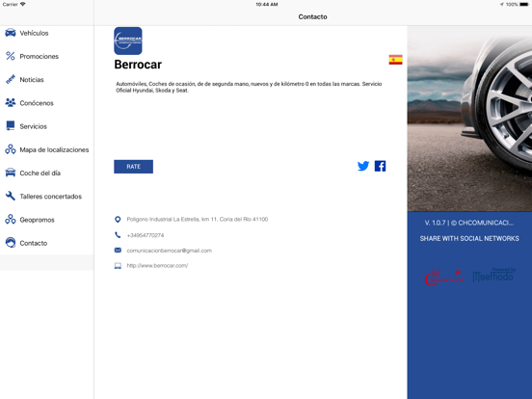Click the Vehículos car icon

[x=11, y=33]
